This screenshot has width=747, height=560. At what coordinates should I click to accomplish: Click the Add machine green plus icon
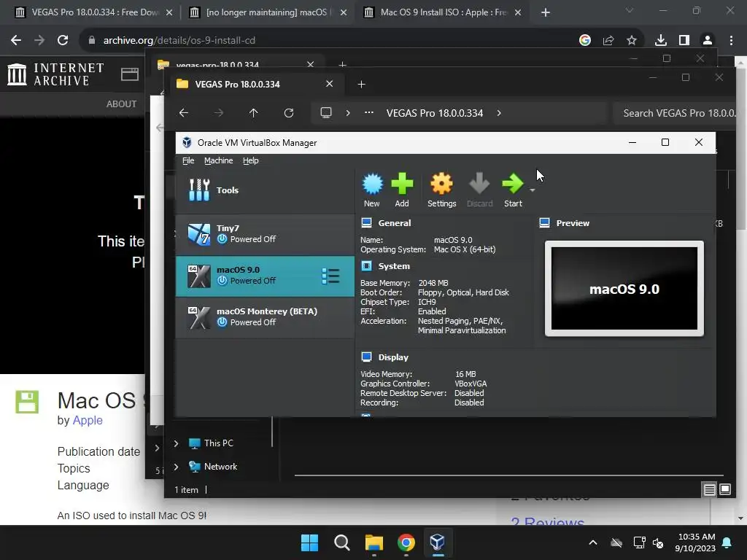click(x=402, y=190)
